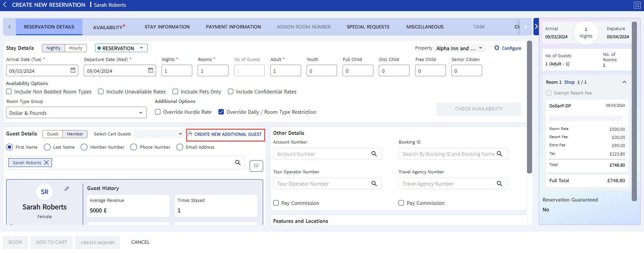
Task: Edit Sarah Roberts profile with pencil icon
Action: 67,189
